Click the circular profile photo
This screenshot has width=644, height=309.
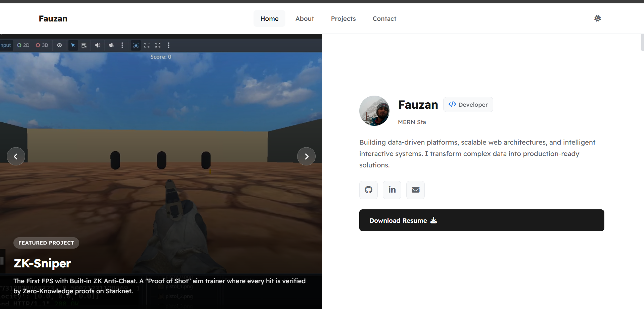374,111
